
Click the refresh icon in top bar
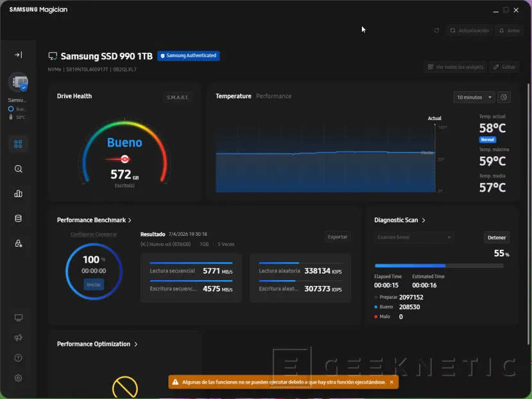tap(436, 31)
